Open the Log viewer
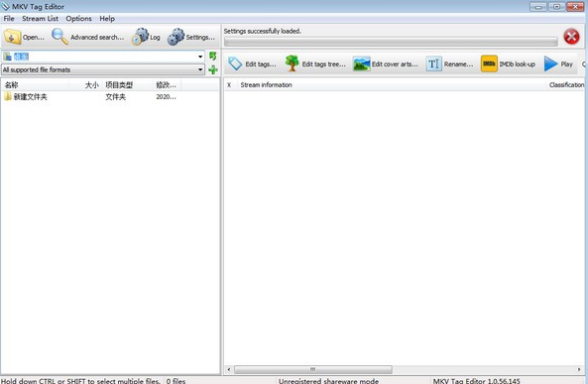Image resolution: width=588 pixels, height=384 pixels. 146,37
